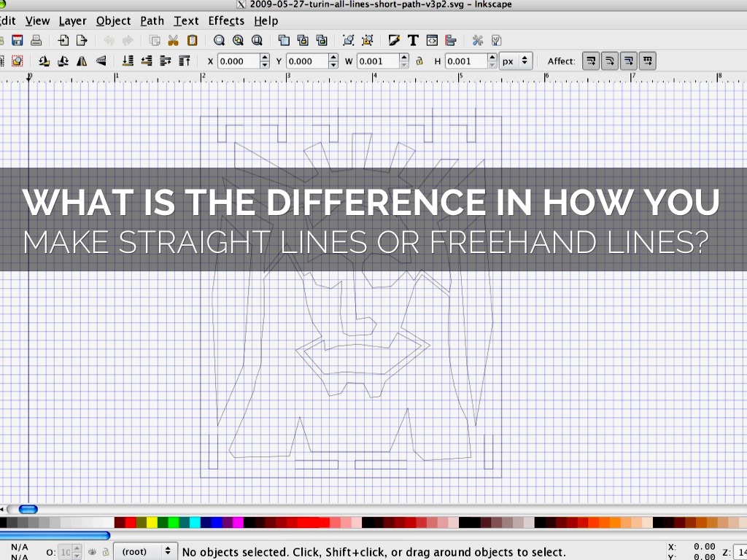Increase the X position stepper value
Image resolution: width=747 pixels, height=560 pixels.
click(x=264, y=58)
